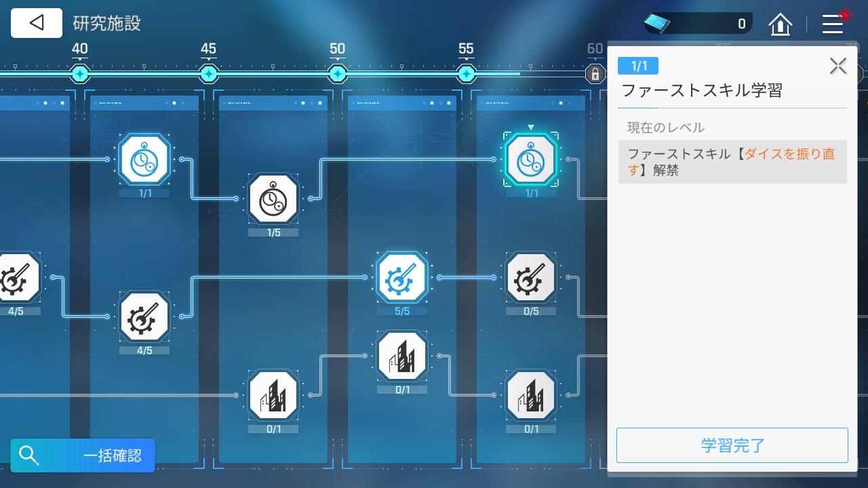Click the orange ダイスを振り直す skill text

789,154
